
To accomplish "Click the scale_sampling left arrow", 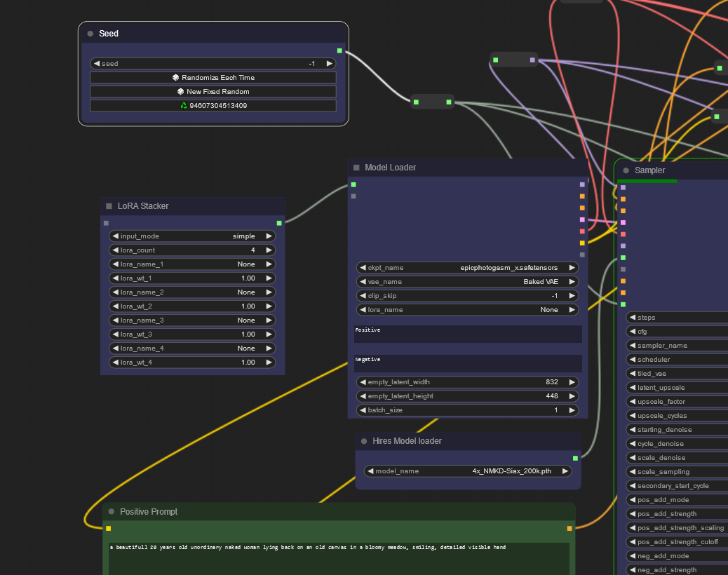I will pyautogui.click(x=633, y=471).
